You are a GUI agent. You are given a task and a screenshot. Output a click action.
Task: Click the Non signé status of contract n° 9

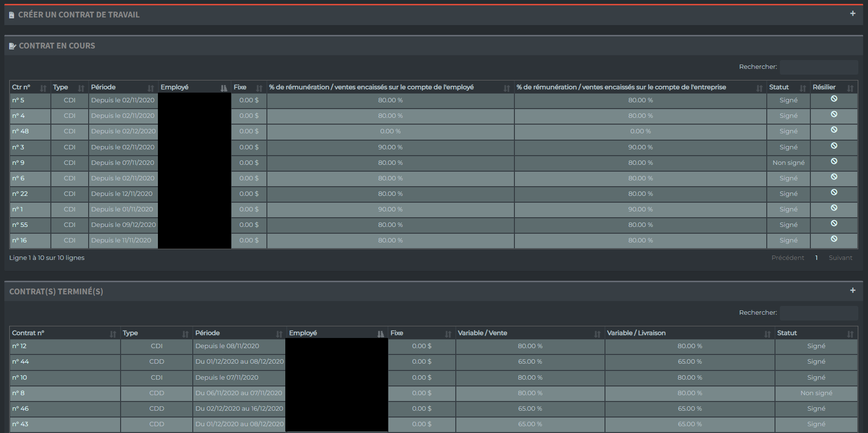[x=789, y=162]
